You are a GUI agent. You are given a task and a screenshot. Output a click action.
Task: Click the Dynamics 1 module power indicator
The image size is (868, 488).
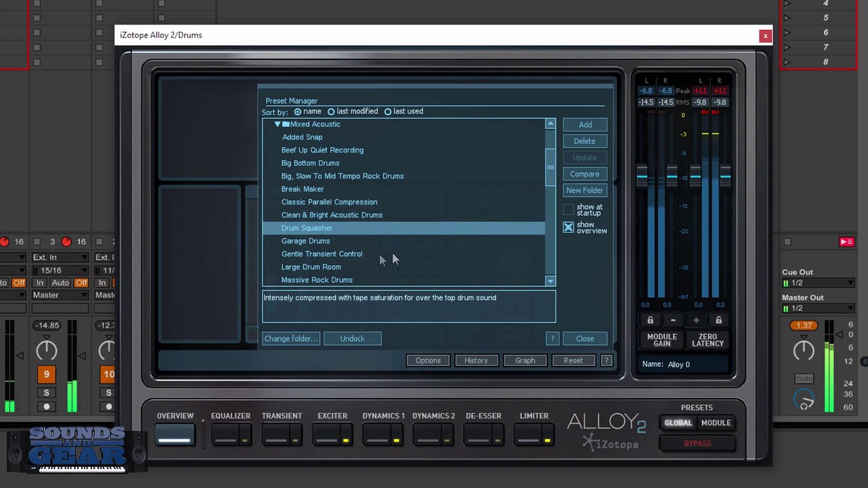point(396,441)
